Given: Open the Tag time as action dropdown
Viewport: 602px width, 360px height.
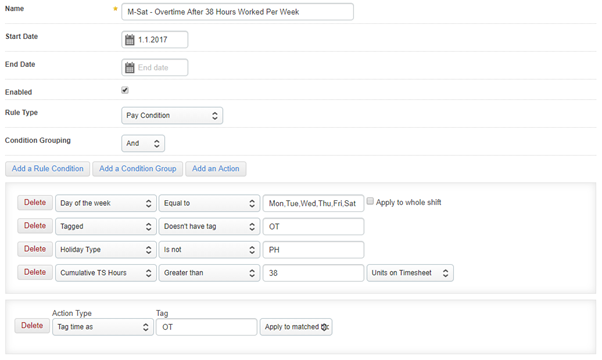Looking at the screenshot, I should pos(103,327).
